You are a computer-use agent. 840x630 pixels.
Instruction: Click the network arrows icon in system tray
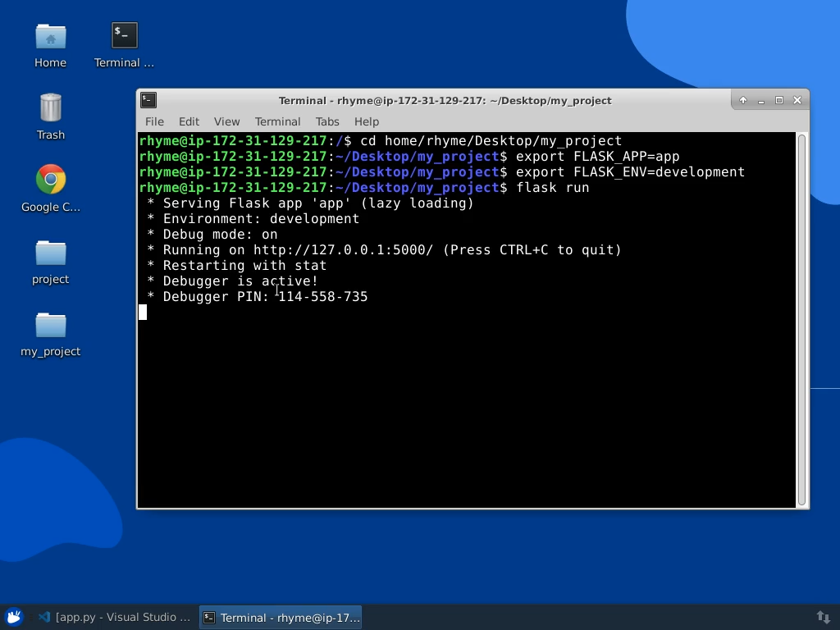[x=823, y=617]
